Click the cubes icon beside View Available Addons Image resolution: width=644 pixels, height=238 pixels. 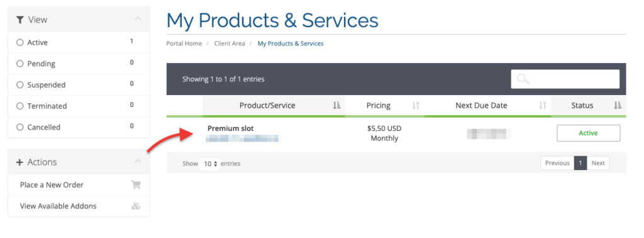136,207
